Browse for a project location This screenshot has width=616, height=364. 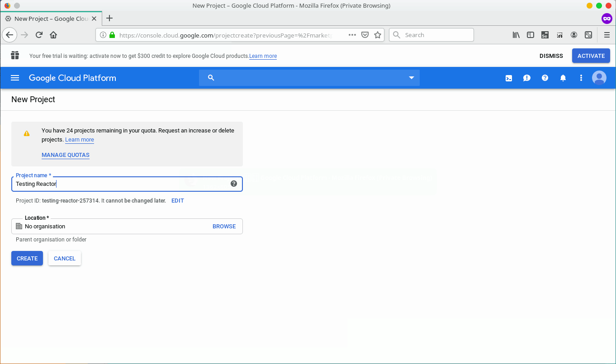(x=224, y=227)
